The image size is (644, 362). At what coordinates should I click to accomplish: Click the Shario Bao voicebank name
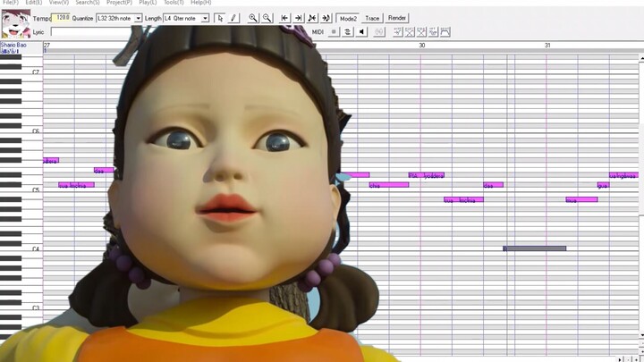point(13,45)
